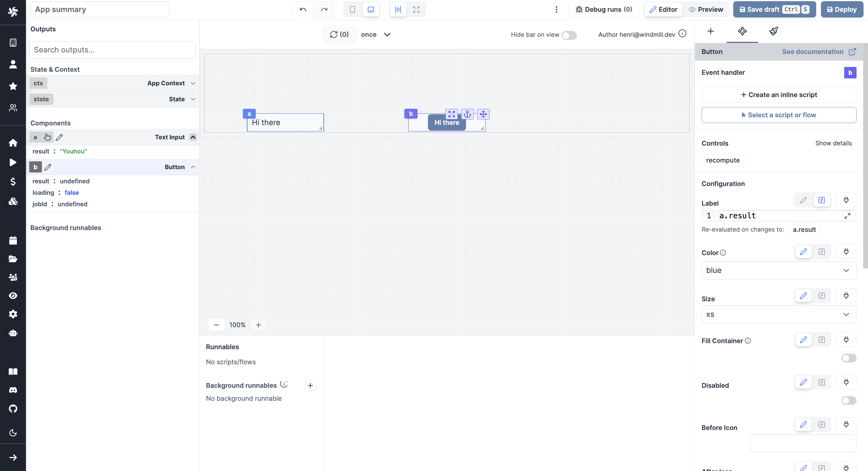Open the Editor tab
Viewport: 868px width, 471px height.
[x=663, y=9]
